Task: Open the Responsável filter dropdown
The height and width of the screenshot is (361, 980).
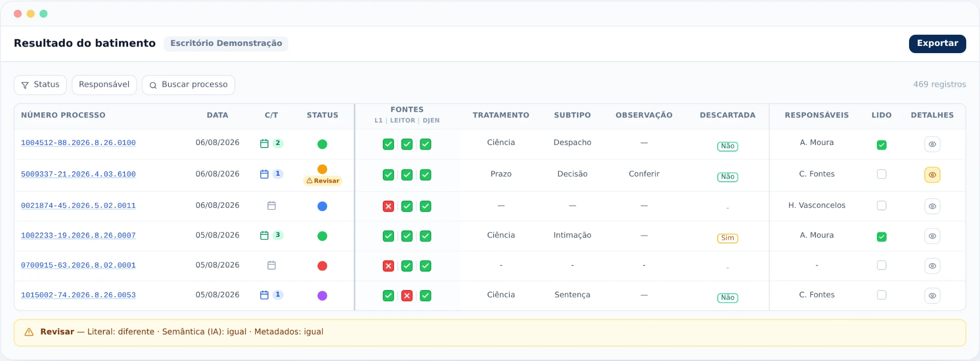Action: pos(104,85)
